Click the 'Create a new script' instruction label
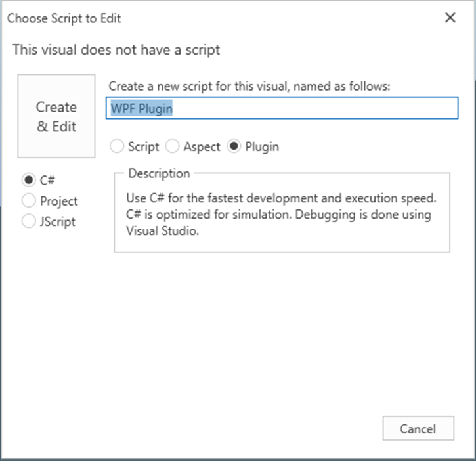 click(x=249, y=86)
